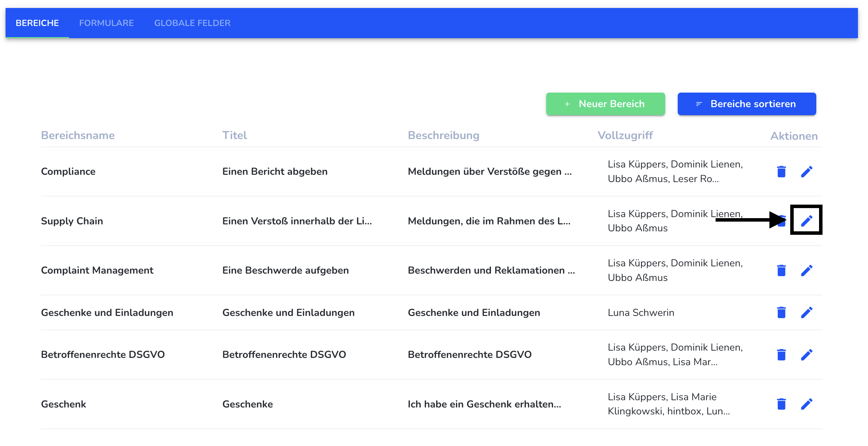Select the Supply Chain area name
The width and height of the screenshot is (868, 446).
coord(72,221)
